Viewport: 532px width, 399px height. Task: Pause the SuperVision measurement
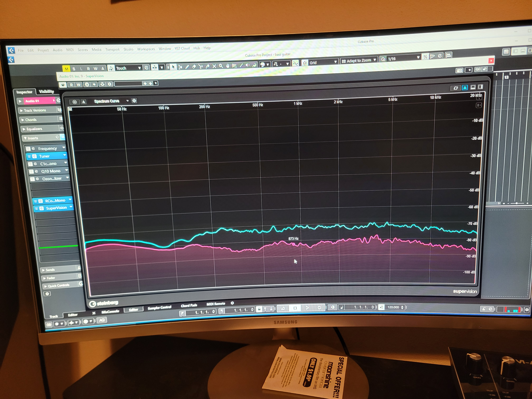coord(75,102)
